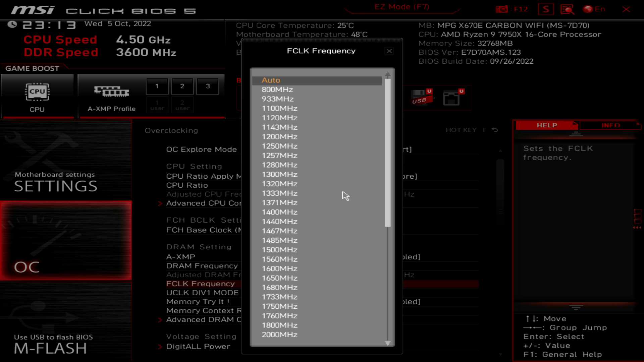The image size is (644, 362).
Task: Select the 1250MHz entry
Action: 317,146
